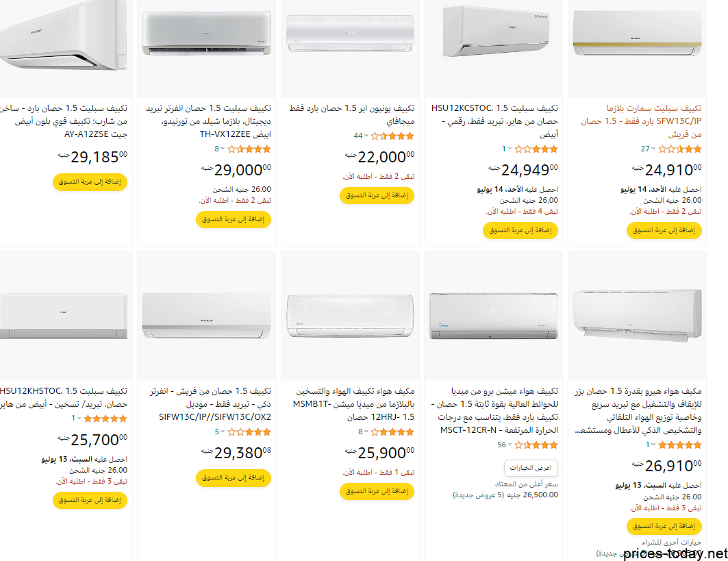728x561 pixels.
Task: Expand the 27 reviews dropdown chevron
Action: pos(653,149)
